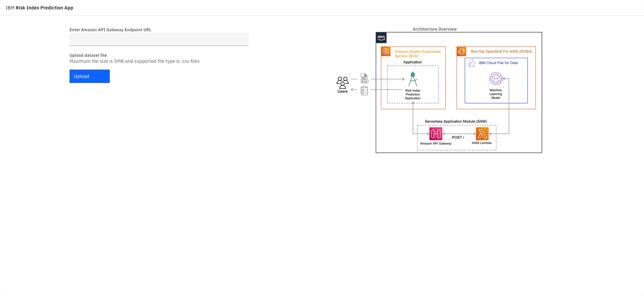Click the clipboard results icon

tap(364, 90)
